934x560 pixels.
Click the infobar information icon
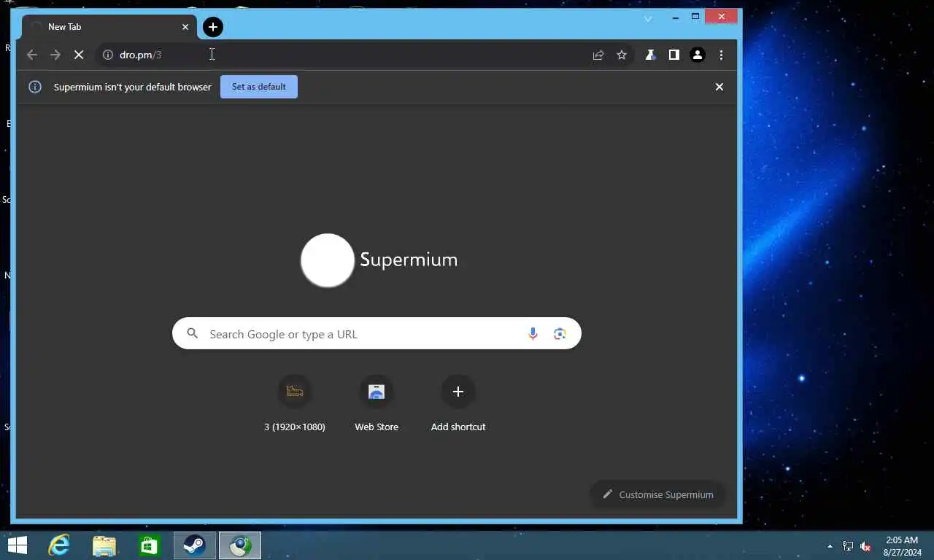click(35, 87)
